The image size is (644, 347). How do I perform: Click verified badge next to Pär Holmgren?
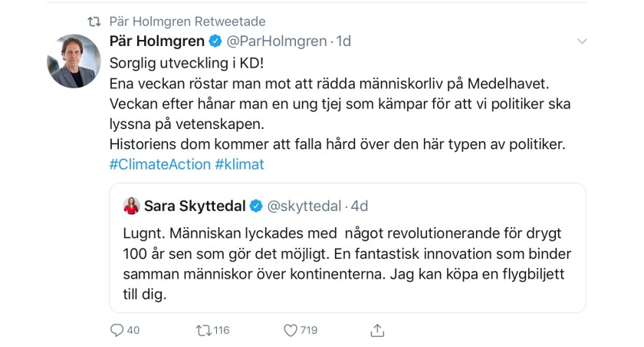click(217, 41)
